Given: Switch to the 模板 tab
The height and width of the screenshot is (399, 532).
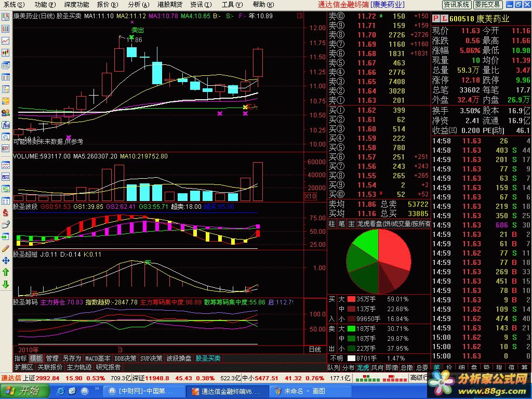Looking at the screenshot, I should point(36,358).
